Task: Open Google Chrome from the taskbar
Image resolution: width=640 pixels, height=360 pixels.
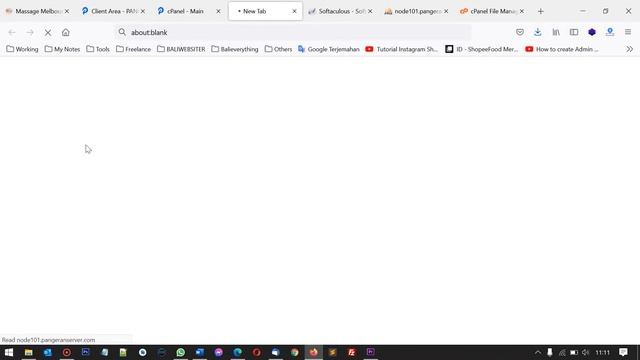Action: [x=295, y=352]
